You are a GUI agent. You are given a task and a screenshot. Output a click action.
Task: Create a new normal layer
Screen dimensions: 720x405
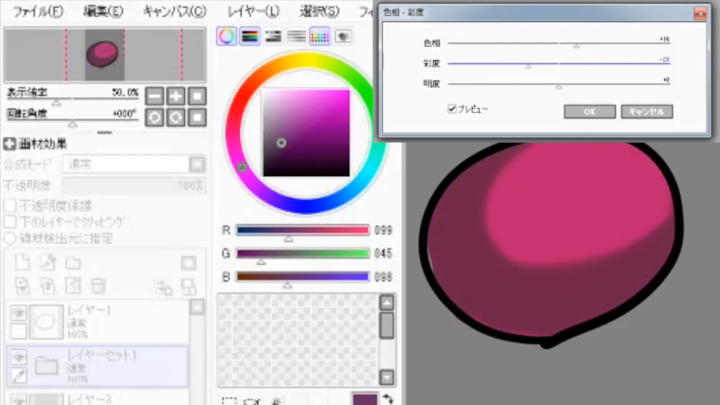point(22,263)
